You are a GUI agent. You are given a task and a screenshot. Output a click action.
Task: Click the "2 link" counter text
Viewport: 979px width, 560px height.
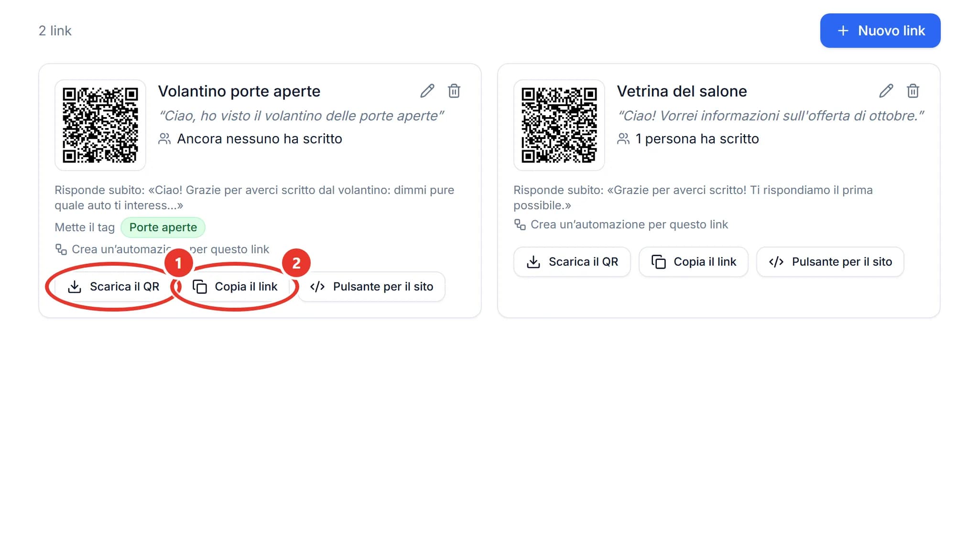point(55,31)
